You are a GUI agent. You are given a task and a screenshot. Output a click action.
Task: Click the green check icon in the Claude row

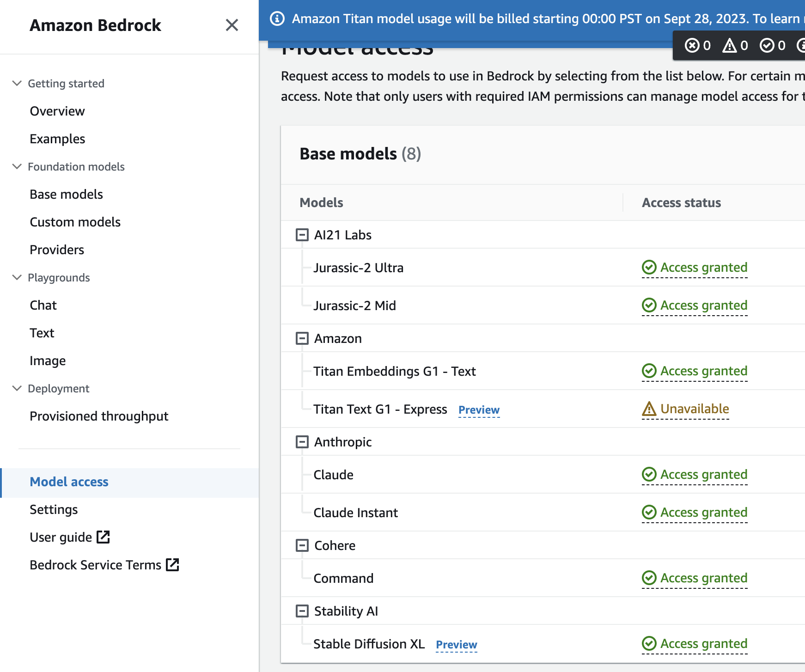[x=649, y=474]
